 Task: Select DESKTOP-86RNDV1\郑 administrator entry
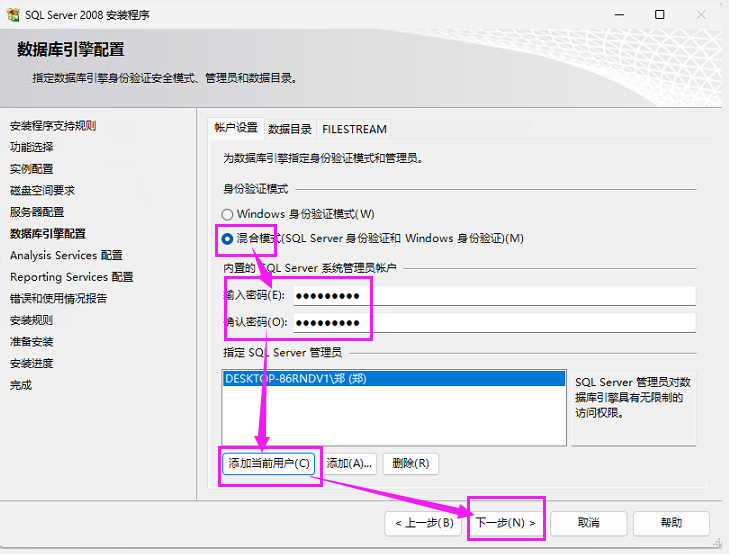click(394, 379)
